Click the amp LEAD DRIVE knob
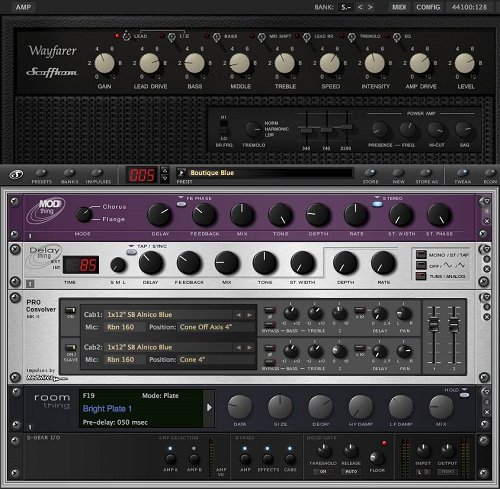The width and height of the screenshot is (500, 489). tap(150, 63)
